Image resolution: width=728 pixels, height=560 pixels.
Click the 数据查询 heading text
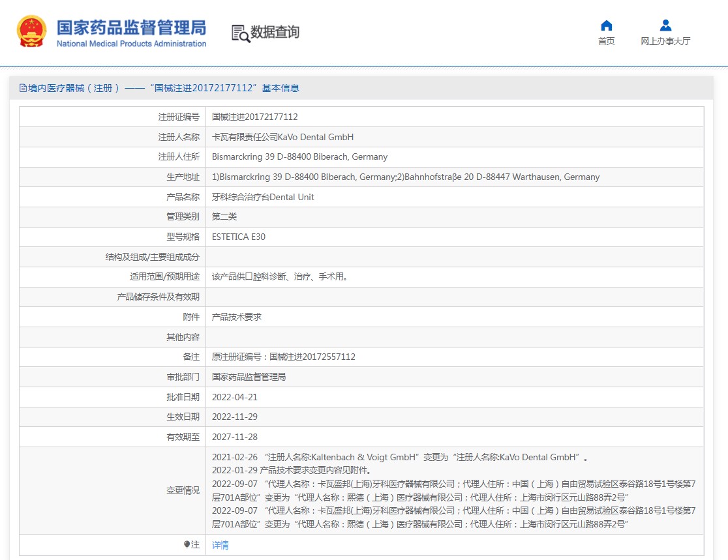pyautogui.click(x=275, y=32)
